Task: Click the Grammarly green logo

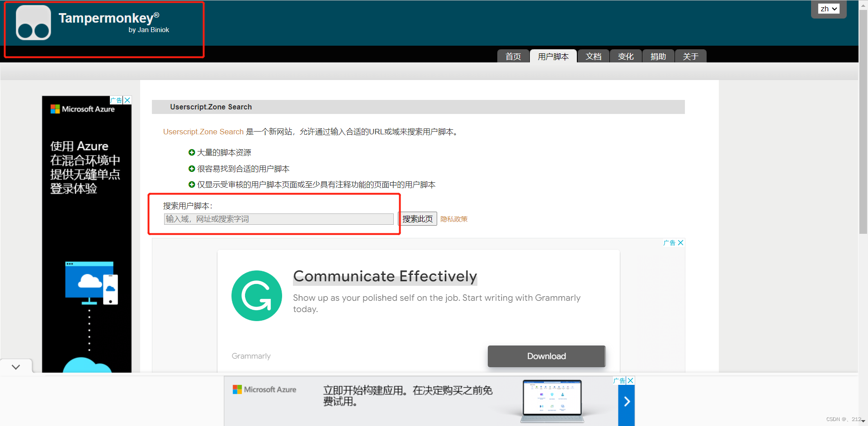Action: coord(257,296)
